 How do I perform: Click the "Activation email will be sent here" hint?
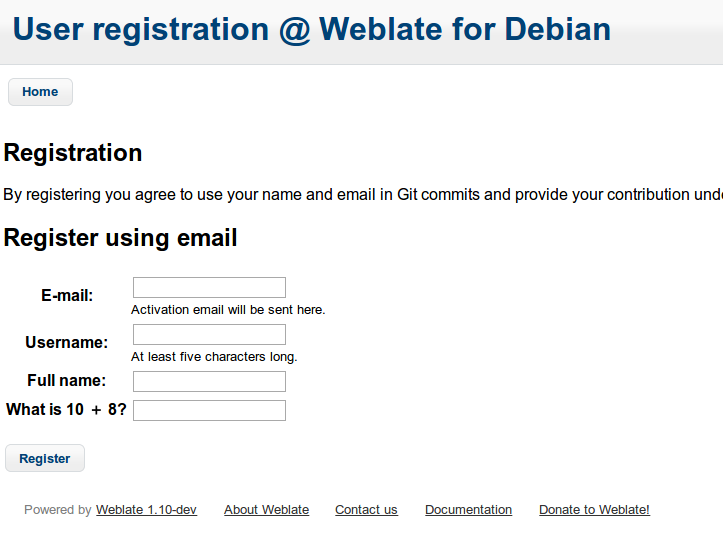(x=228, y=310)
